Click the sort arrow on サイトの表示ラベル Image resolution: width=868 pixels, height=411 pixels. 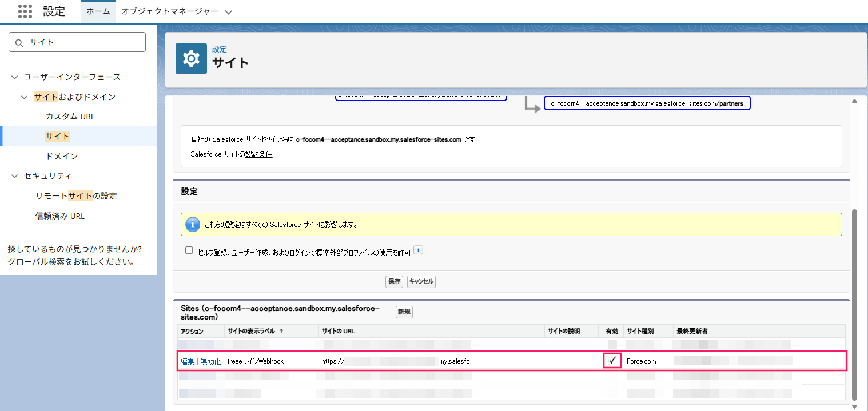click(281, 331)
